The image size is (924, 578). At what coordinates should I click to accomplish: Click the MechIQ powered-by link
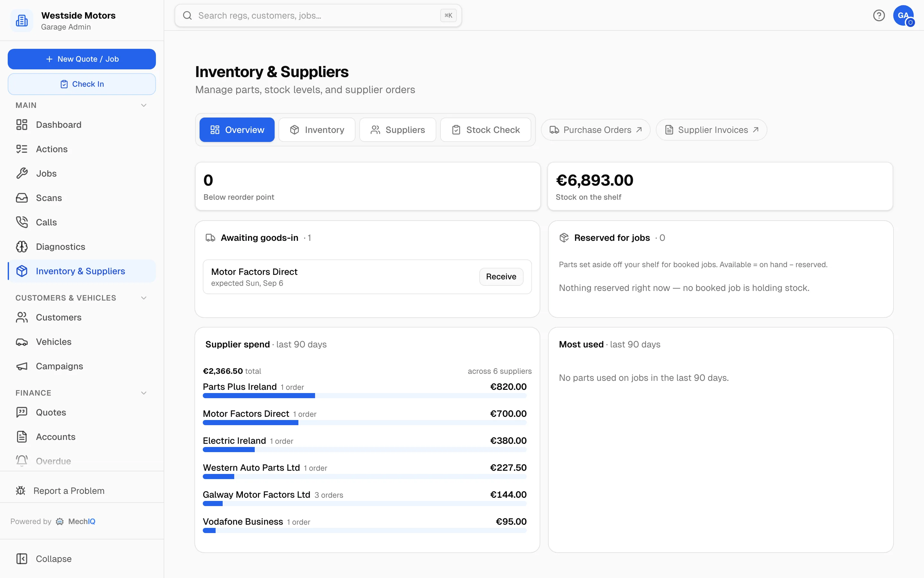pyautogui.click(x=76, y=521)
